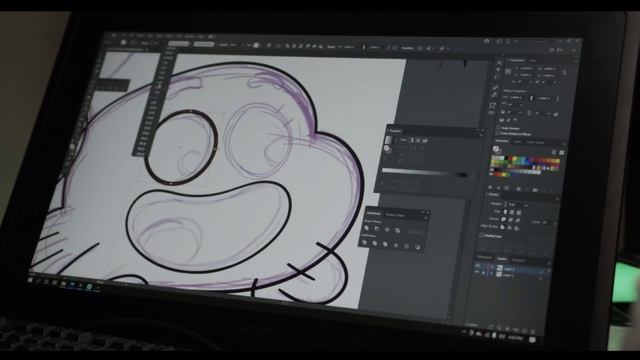Choose the Round Cap stroke option
This screenshot has height=360, width=640.
512,212
